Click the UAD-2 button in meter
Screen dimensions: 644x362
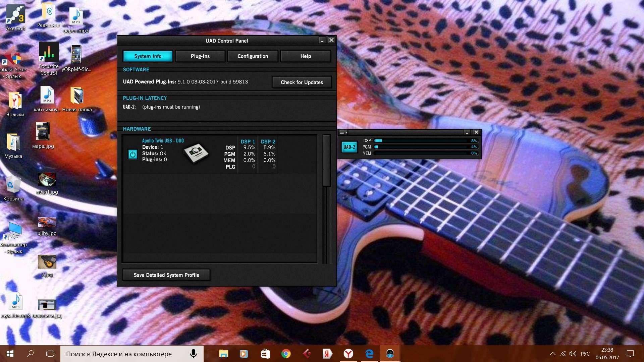[x=349, y=147]
